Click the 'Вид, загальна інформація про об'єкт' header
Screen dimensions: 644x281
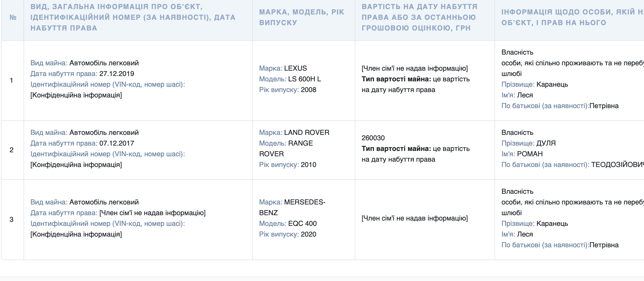pos(133,17)
